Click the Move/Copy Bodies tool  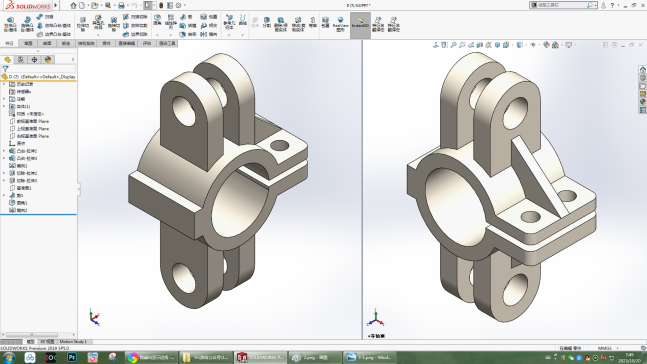click(x=298, y=24)
